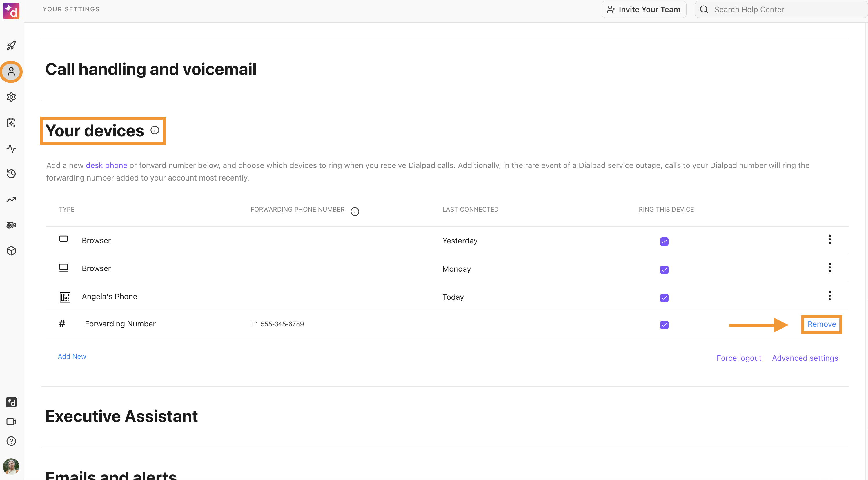Click the hash icon for Forwarding Number
Viewport: 868px width, 480px height.
(x=62, y=324)
